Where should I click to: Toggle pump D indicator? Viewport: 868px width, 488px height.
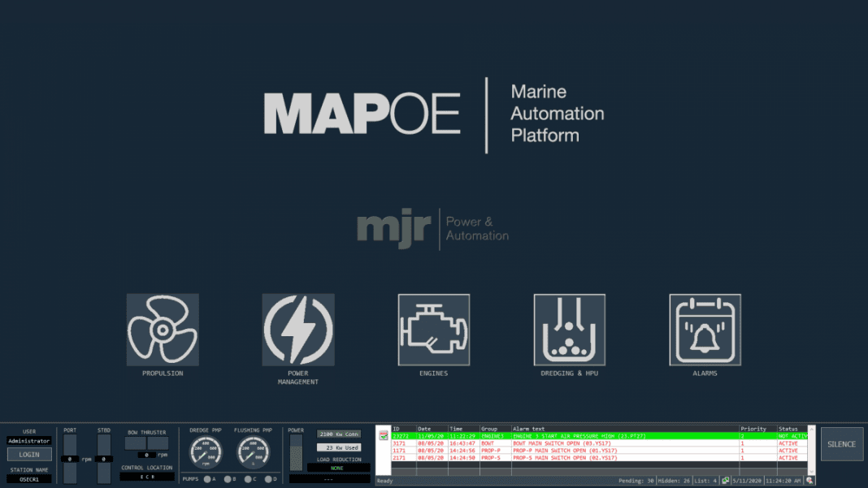click(268, 479)
